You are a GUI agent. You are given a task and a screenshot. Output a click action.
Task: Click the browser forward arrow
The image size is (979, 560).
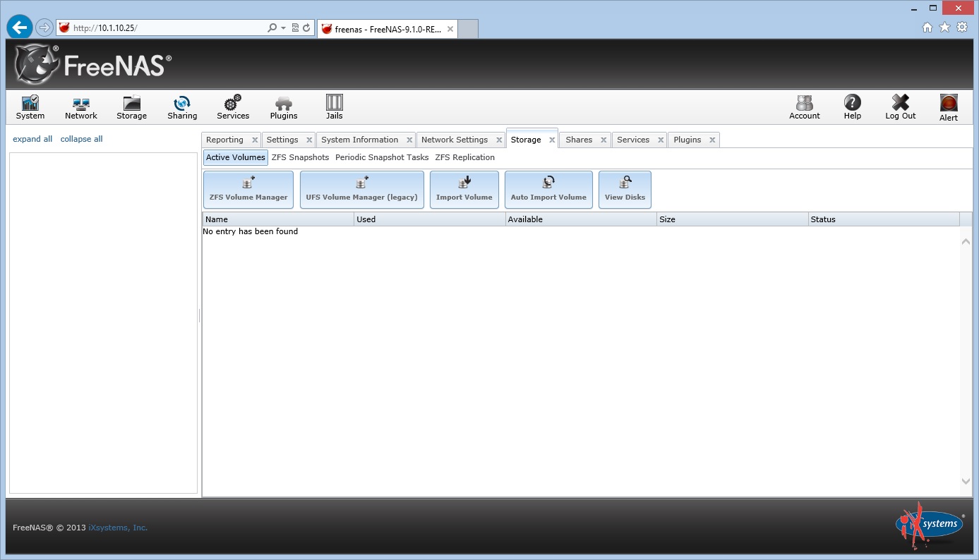44,28
